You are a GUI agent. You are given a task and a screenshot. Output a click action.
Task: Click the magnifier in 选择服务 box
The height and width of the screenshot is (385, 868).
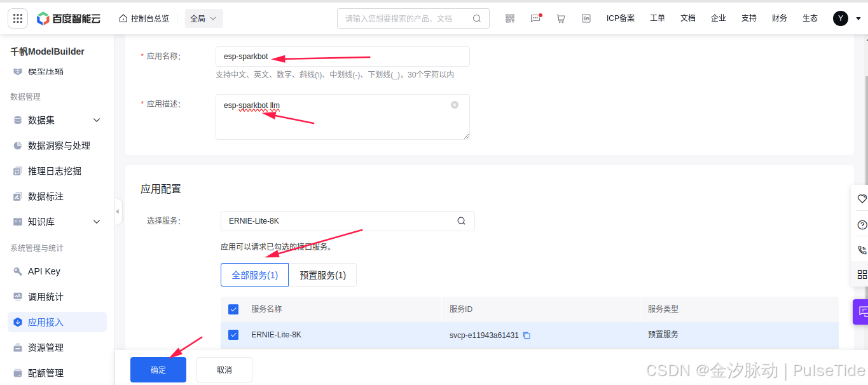point(461,221)
